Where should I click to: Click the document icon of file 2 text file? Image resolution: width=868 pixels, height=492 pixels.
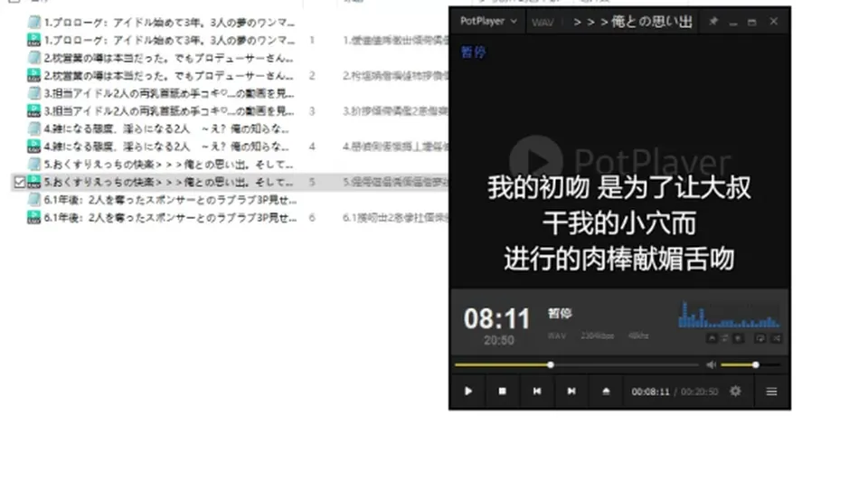click(x=34, y=58)
